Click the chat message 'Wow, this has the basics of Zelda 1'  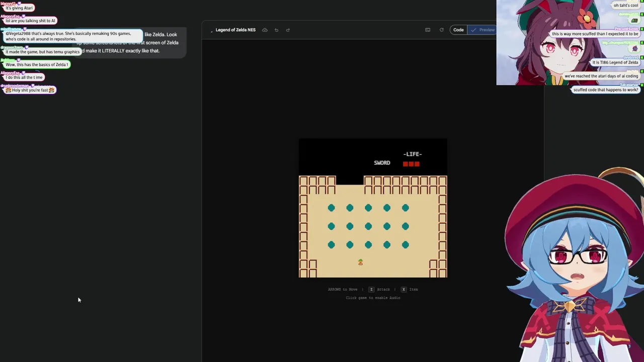37,64
